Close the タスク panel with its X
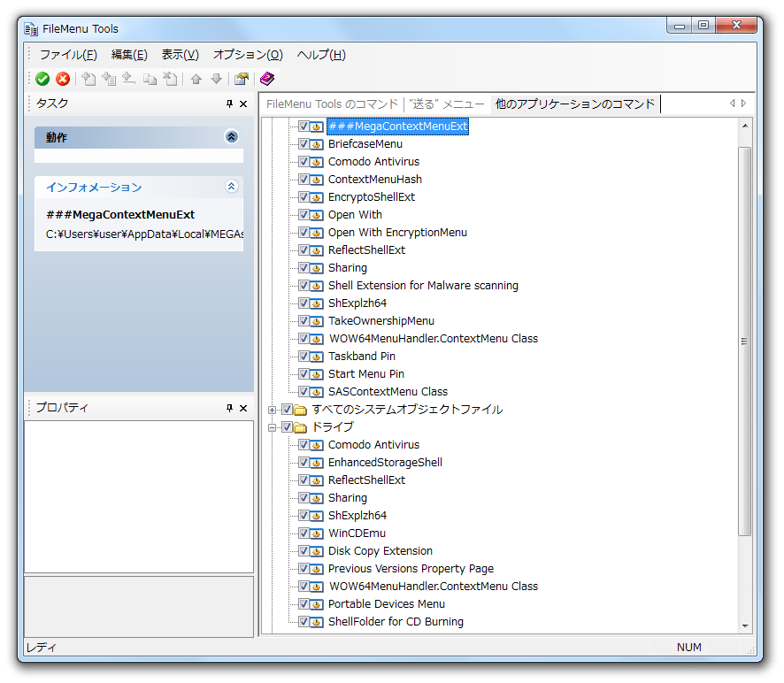Screen dimensions: 784x683 243,104
